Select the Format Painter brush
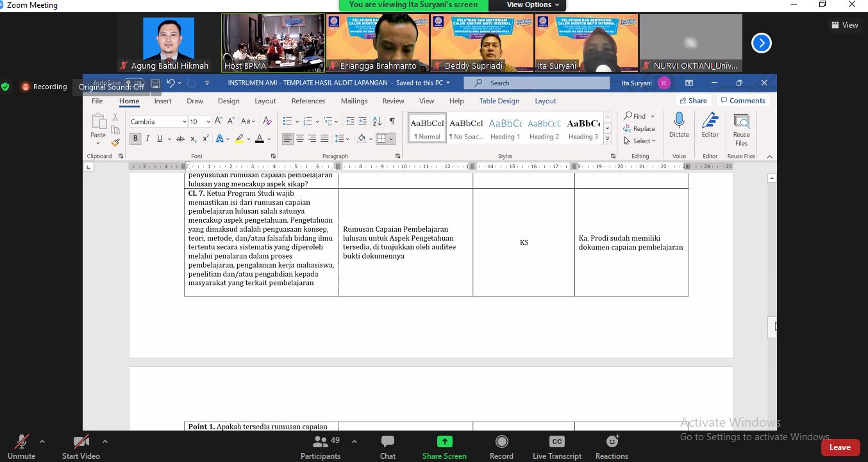 tap(115, 142)
